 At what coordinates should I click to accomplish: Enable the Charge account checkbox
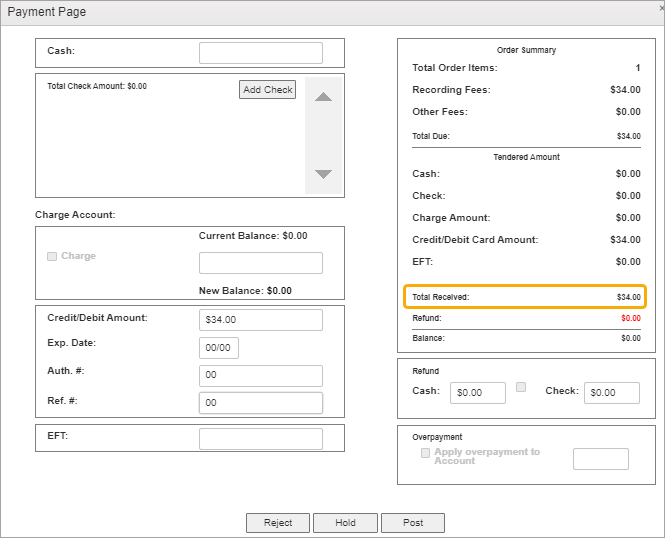tap(52, 256)
